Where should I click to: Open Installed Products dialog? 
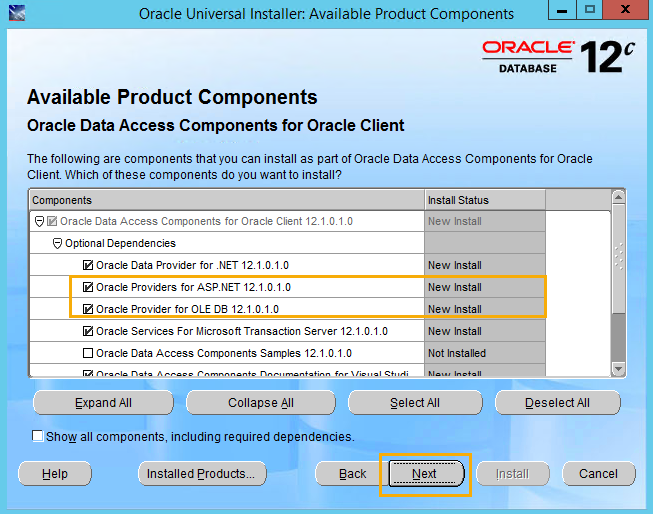[x=202, y=474]
